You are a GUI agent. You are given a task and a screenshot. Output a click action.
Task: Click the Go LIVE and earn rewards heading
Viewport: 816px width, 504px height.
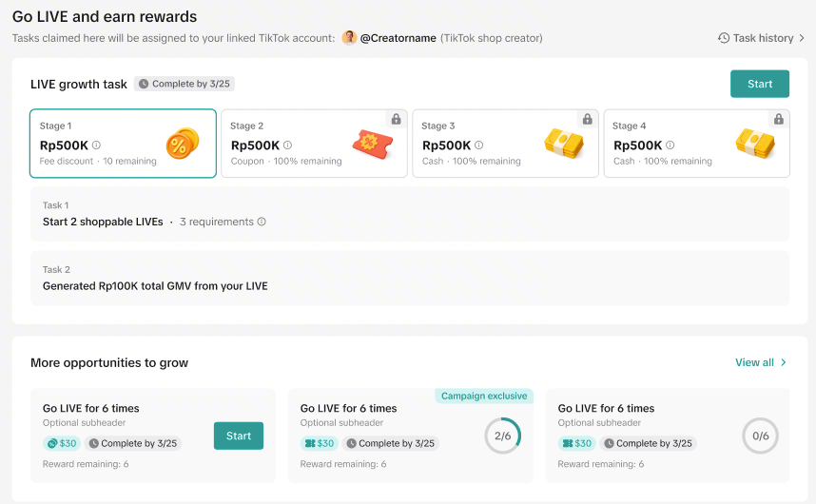pyautogui.click(x=105, y=17)
